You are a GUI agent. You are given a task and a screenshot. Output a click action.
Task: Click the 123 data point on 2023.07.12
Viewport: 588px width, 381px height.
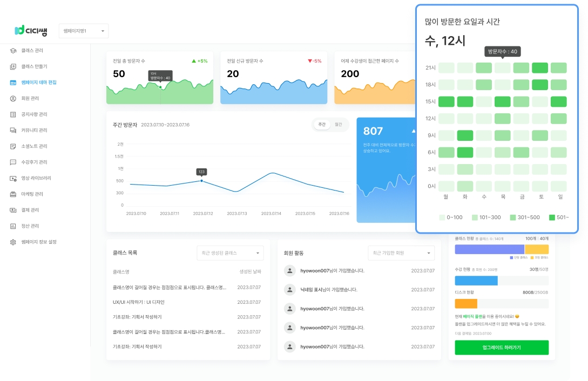click(201, 181)
